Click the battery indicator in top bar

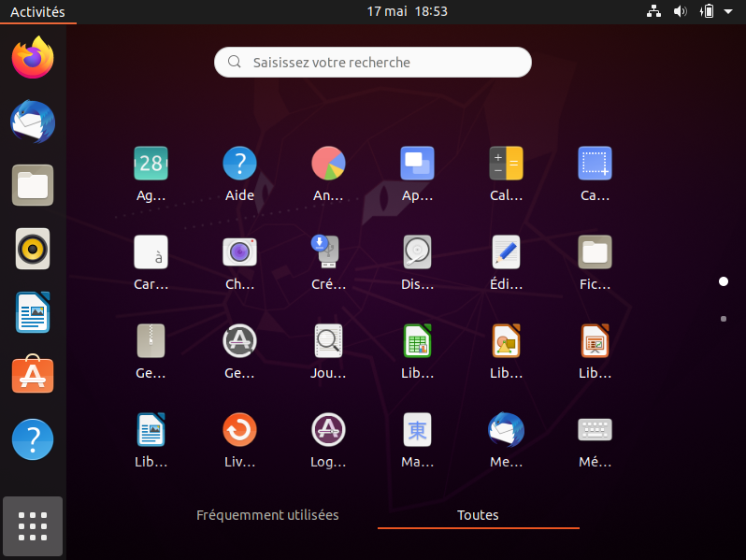pyautogui.click(x=707, y=11)
